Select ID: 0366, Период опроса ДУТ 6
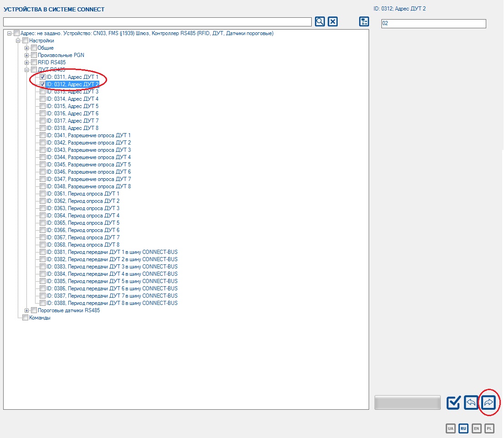Viewport: 504px width, 438px height. point(83,230)
